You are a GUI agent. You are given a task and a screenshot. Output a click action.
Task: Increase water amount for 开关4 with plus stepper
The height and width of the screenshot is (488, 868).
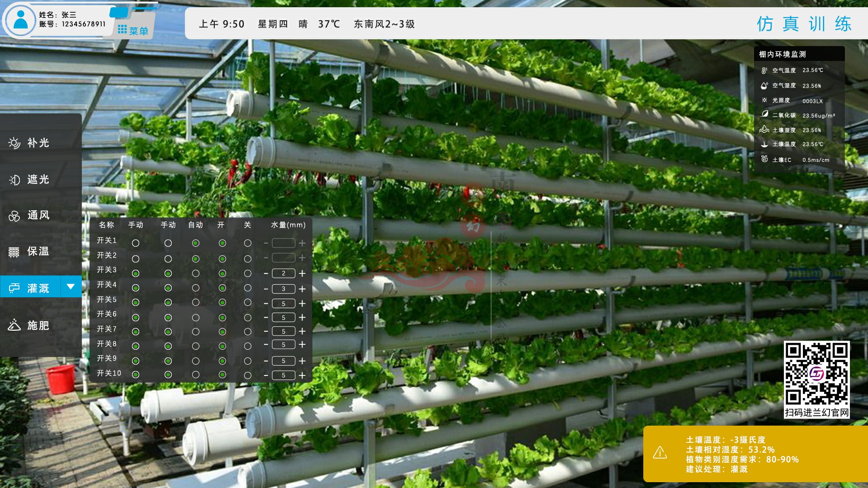coord(305,288)
